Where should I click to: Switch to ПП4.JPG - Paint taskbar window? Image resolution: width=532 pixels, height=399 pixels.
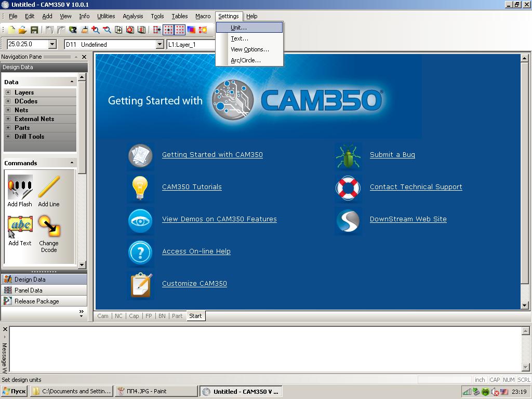coord(156,391)
